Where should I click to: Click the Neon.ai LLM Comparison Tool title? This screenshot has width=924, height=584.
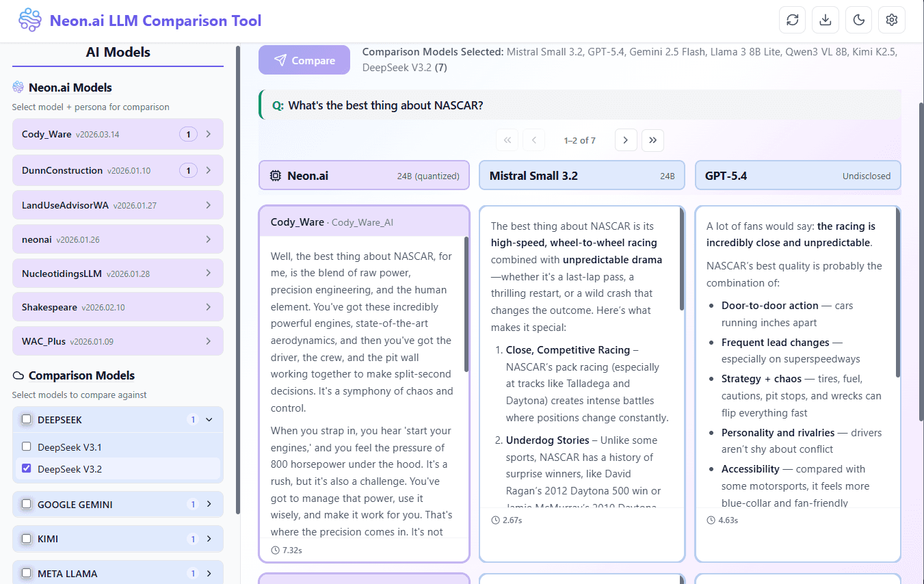point(155,21)
